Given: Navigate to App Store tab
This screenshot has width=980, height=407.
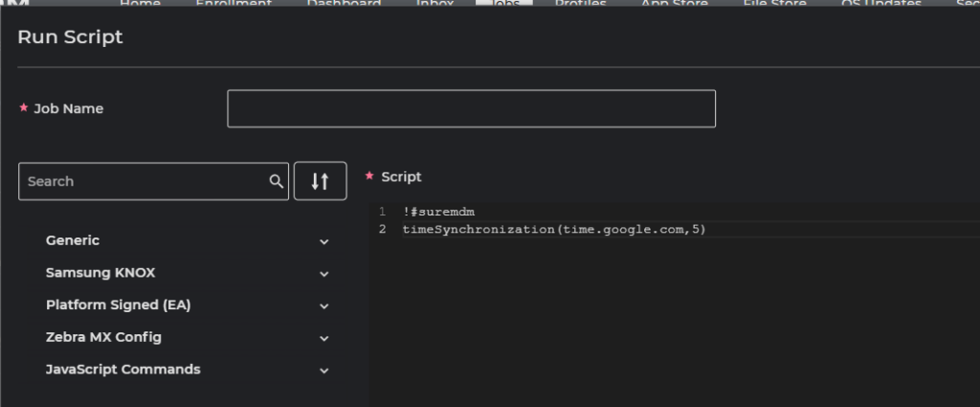Looking at the screenshot, I should point(674,4).
